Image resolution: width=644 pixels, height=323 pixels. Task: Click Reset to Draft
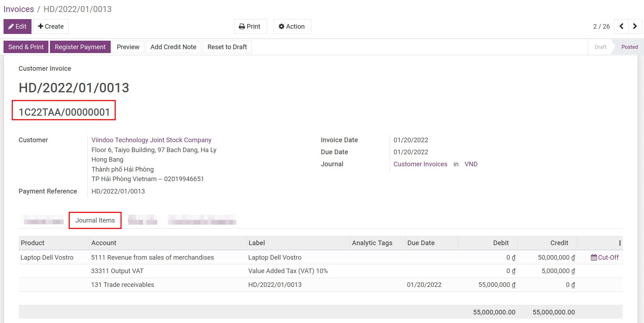tap(227, 47)
